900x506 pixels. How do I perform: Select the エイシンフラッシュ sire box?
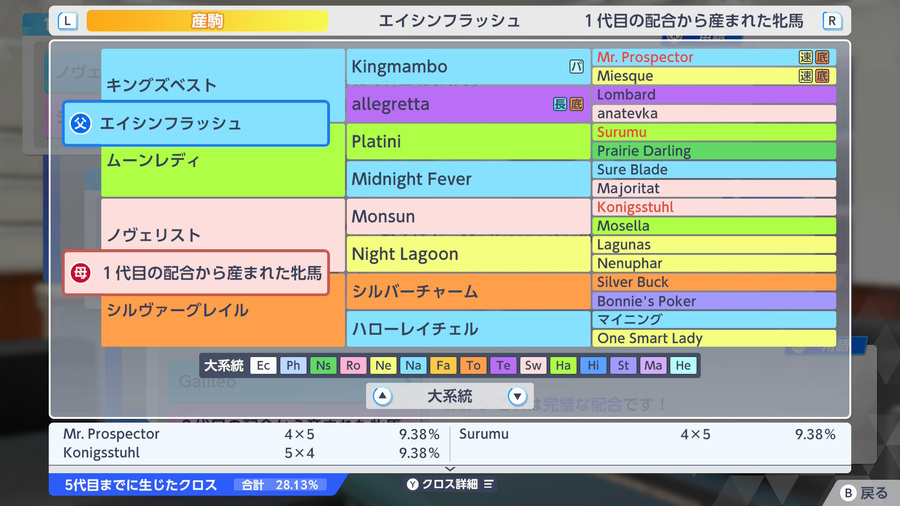(196, 123)
